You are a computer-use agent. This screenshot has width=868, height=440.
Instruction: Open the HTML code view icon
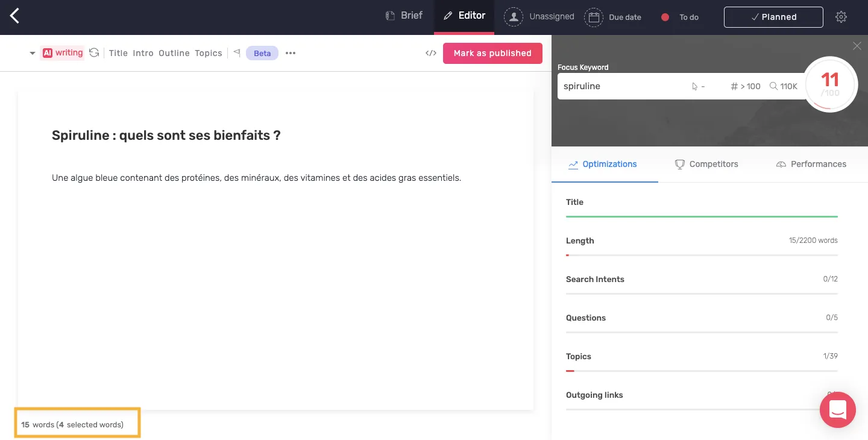(431, 53)
